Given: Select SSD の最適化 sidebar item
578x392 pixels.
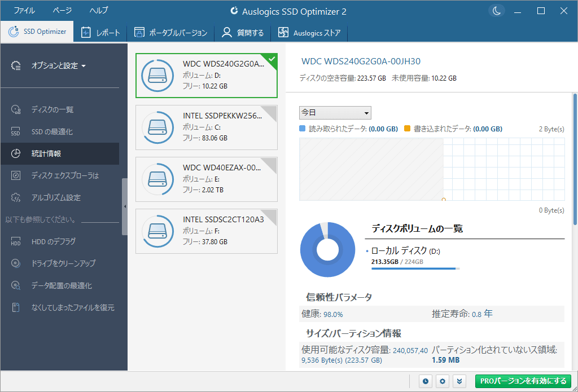Looking at the screenshot, I should [52, 131].
